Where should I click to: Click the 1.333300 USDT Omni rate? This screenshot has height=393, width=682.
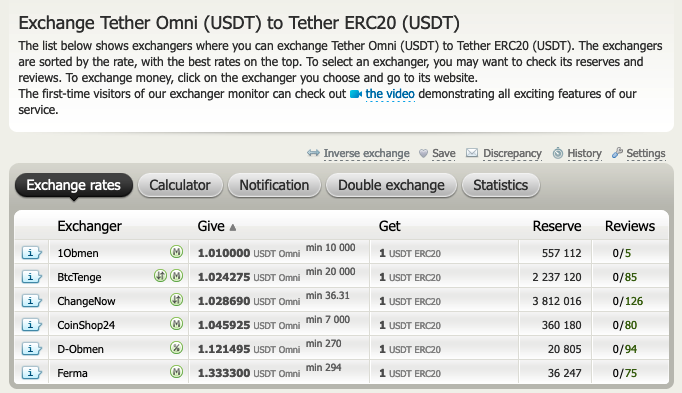tap(249, 373)
